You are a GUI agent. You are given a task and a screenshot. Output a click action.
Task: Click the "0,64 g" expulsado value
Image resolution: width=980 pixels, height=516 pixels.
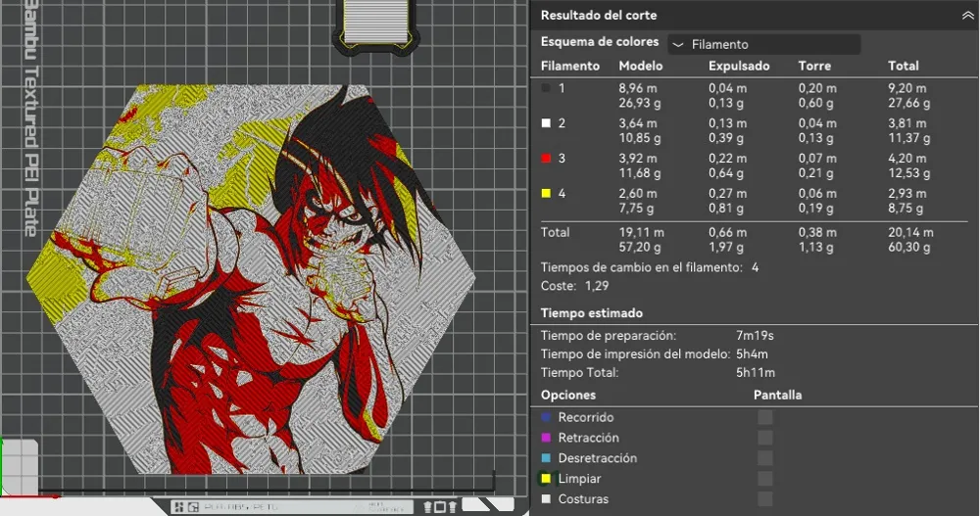[x=726, y=173]
